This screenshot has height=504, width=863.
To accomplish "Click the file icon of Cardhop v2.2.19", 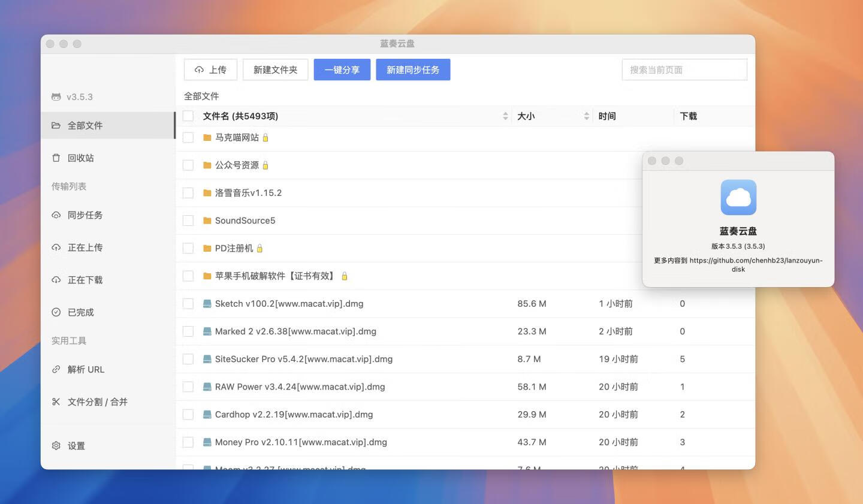I will [x=207, y=415].
